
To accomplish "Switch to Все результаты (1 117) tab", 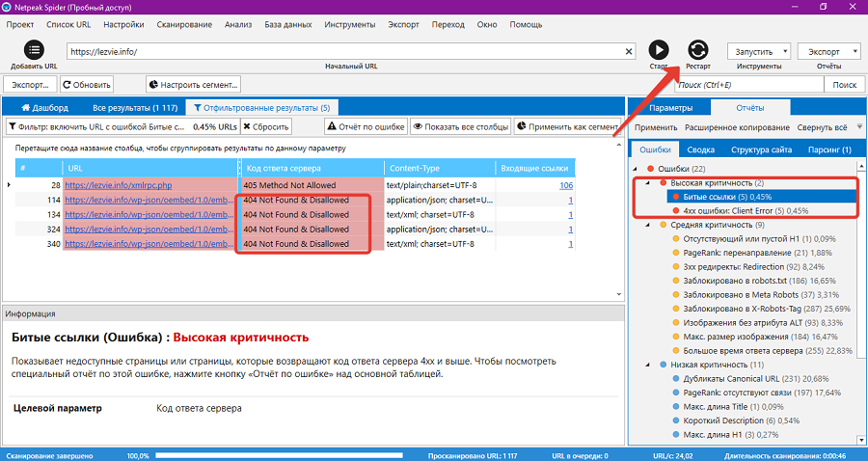I will point(135,108).
